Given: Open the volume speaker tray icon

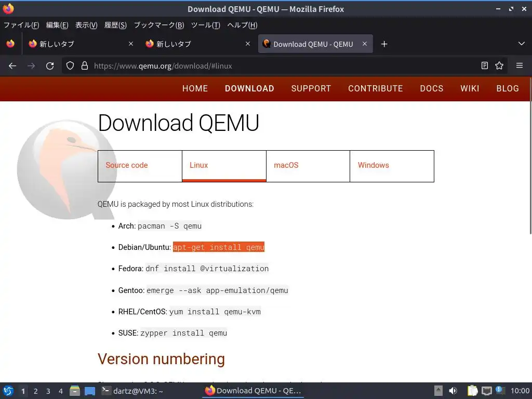Looking at the screenshot, I should [453, 391].
